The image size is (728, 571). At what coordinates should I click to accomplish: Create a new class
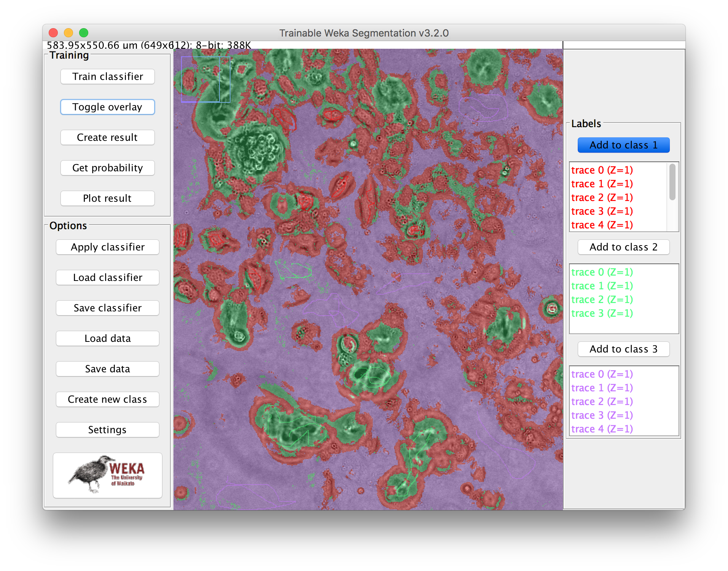108,399
